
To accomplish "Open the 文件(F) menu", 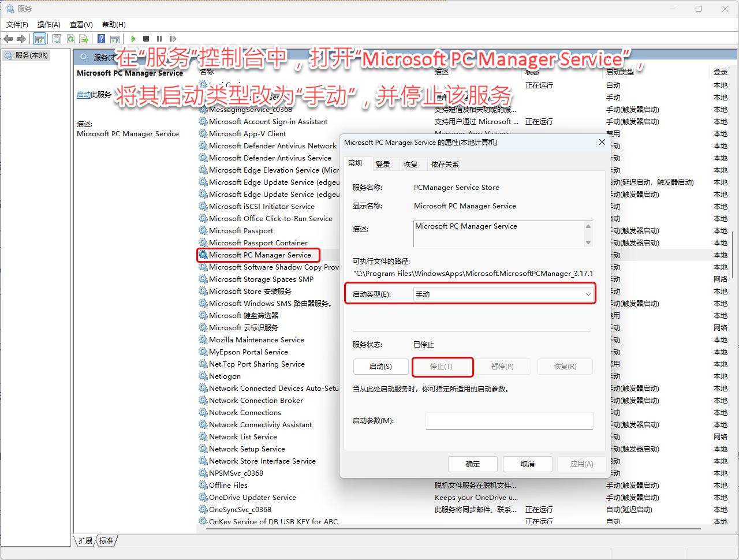I will [17, 24].
